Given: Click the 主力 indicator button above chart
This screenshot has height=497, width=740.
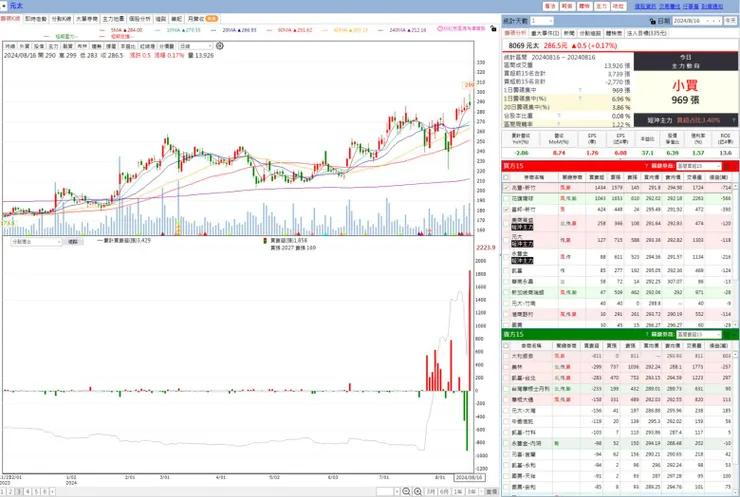Looking at the screenshot, I should click(x=53, y=46).
